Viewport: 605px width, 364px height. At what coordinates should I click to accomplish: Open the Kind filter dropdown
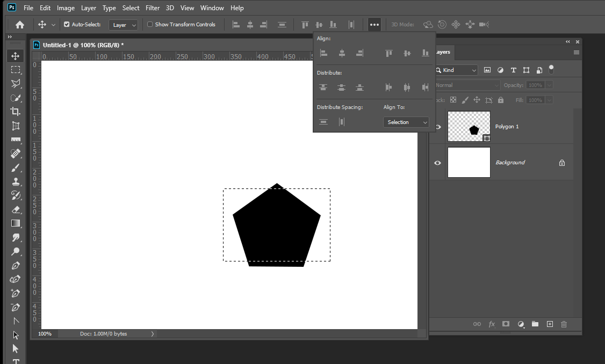click(x=456, y=70)
